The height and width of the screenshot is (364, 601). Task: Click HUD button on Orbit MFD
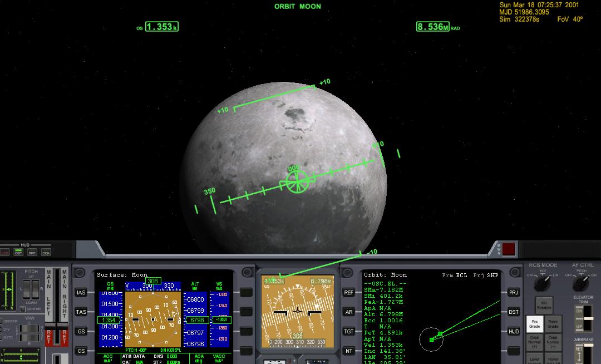[514, 331]
